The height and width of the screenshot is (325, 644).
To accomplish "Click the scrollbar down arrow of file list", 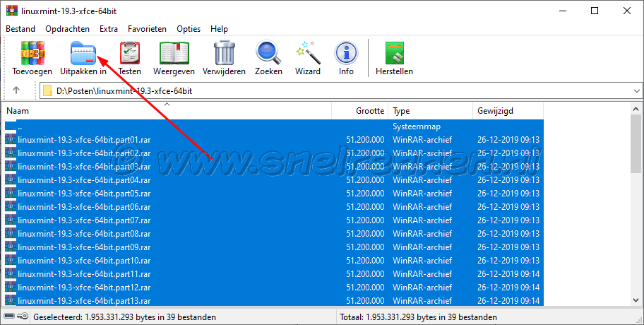I will (x=636, y=300).
